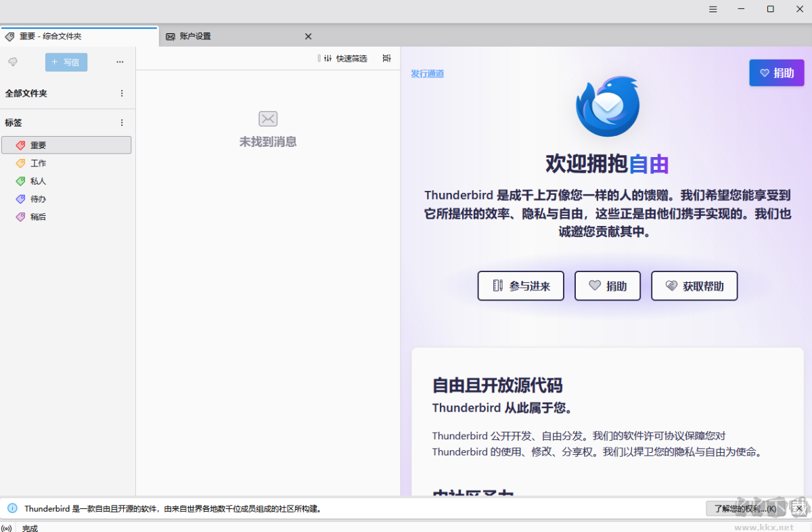Screen dimensions: 812x532
Task: Open 标签 section options menu
Action: (122, 123)
